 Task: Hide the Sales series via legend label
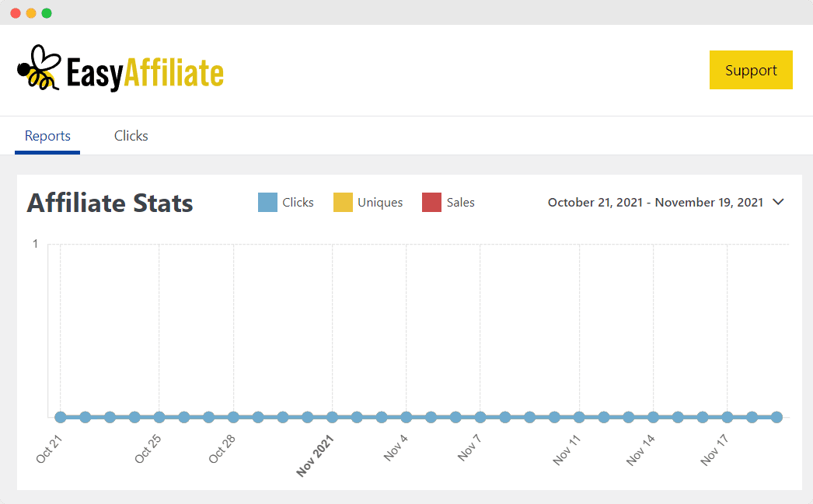(460, 203)
